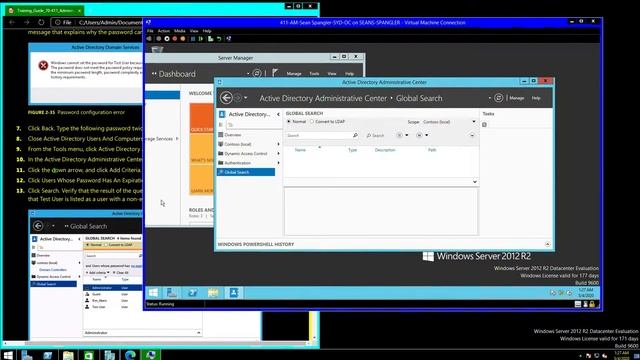
Task: Click the Turn Off icon in VM toolbar
Action: point(167,39)
